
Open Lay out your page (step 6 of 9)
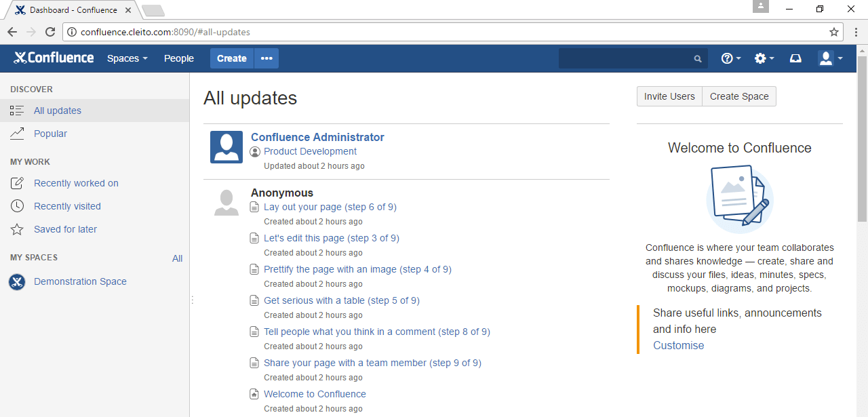coord(330,207)
